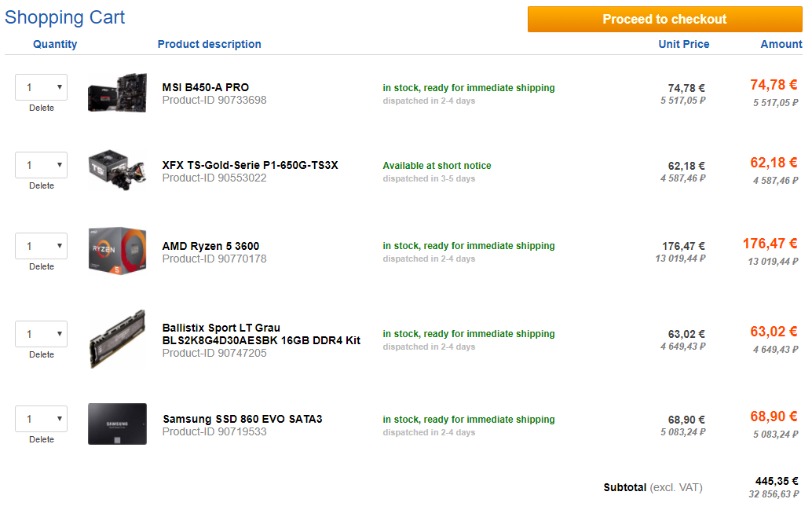This screenshot has height=510, width=812.
Task: Change quantity dropdown for AMD Ryzen 5 3600
Action: (x=42, y=246)
